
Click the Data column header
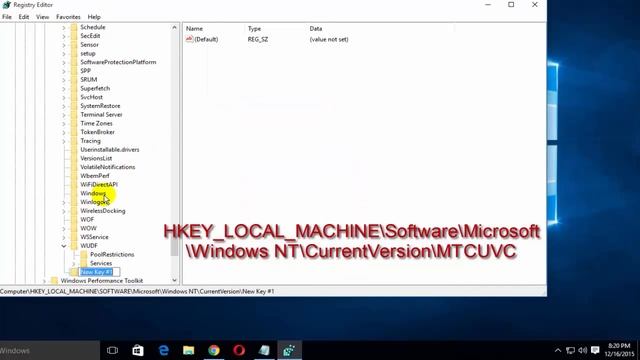coord(316,29)
